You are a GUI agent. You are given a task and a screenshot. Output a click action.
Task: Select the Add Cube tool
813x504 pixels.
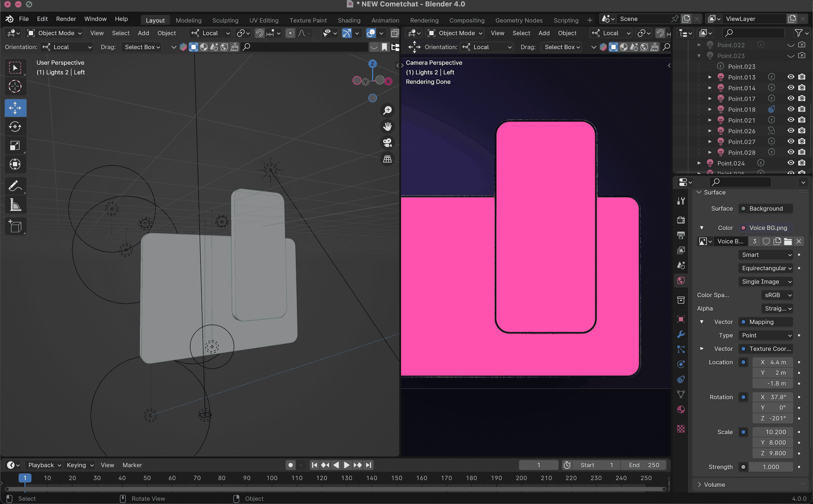(x=15, y=227)
